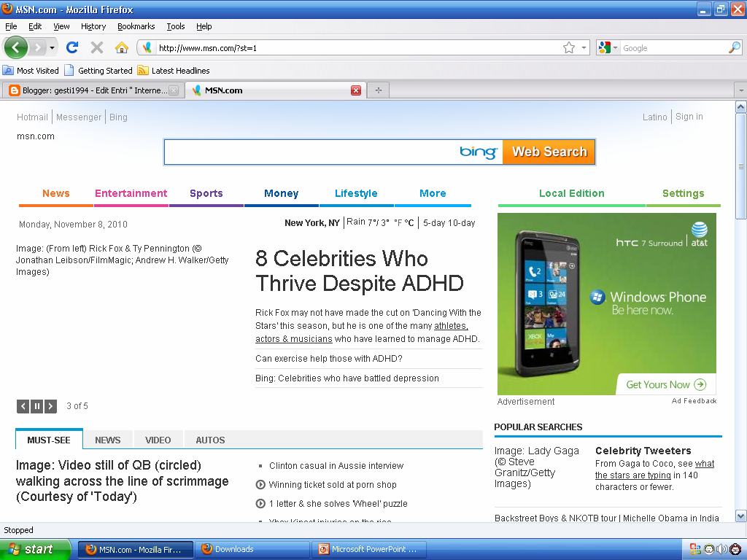Go to the previous slideshow story arrow
The height and width of the screenshot is (560, 747).
click(23, 406)
